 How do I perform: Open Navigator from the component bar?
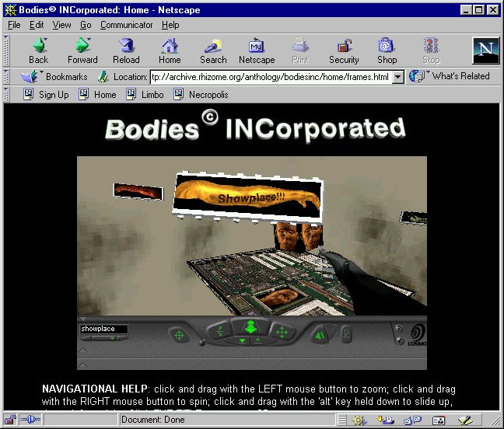[x=359, y=420]
